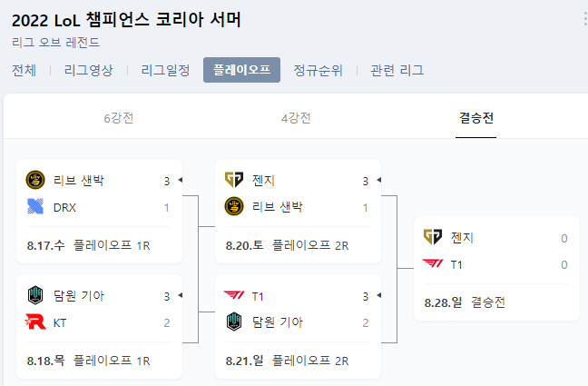Switch to the 6강전 bracket tab
The width and height of the screenshot is (588, 386).
point(119,118)
